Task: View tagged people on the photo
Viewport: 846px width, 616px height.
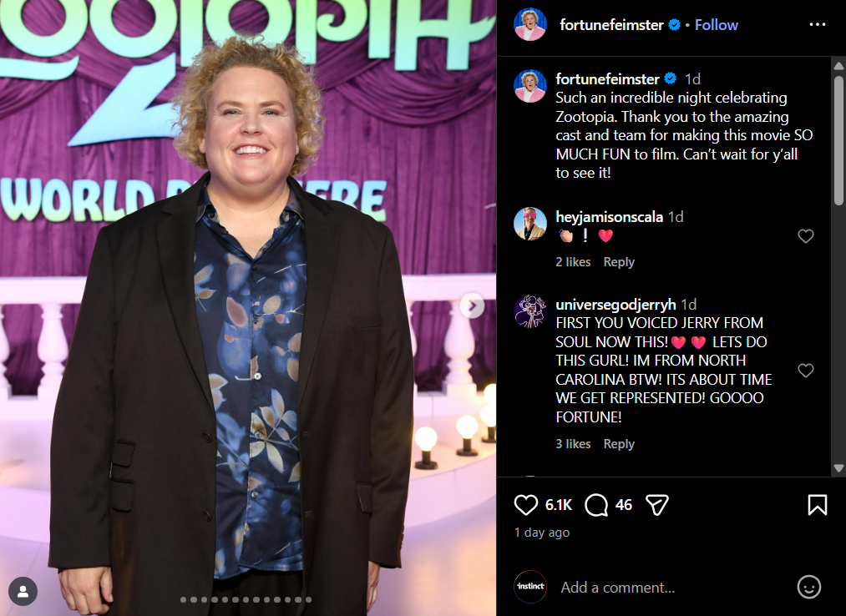Action: click(23, 592)
